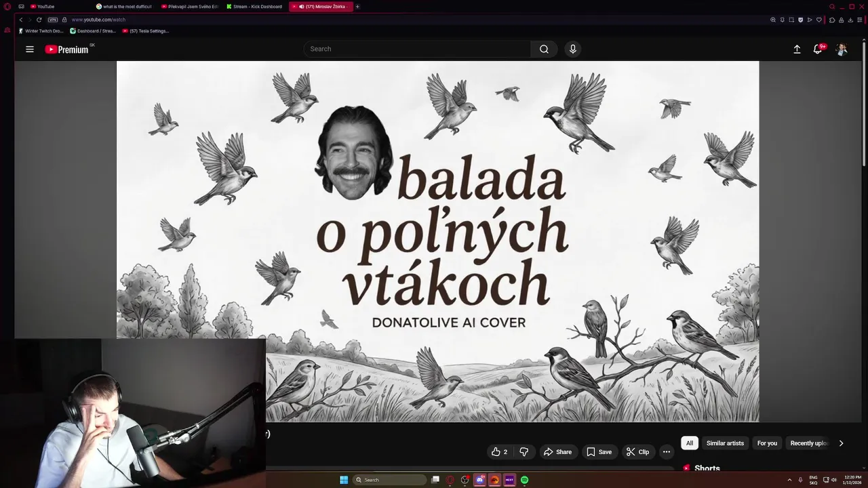Dislike the video with thumbs down
This screenshot has height=488, width=868.
(x=524, y=452)
